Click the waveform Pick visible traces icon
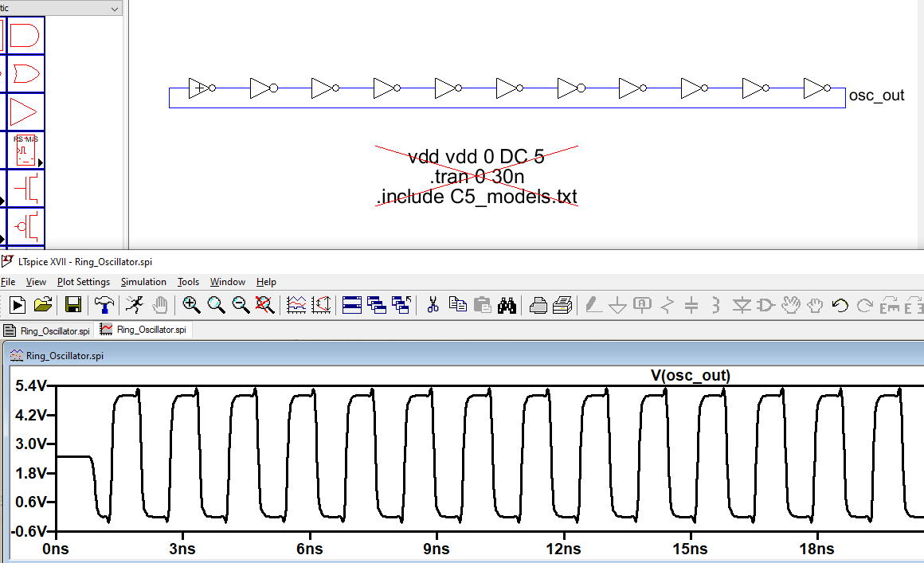 click(296, 305)
